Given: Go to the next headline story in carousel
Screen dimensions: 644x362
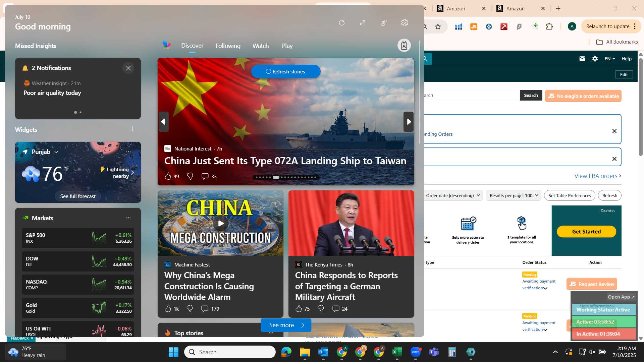Looking at the screenshot, I should [x=409, y=122].
